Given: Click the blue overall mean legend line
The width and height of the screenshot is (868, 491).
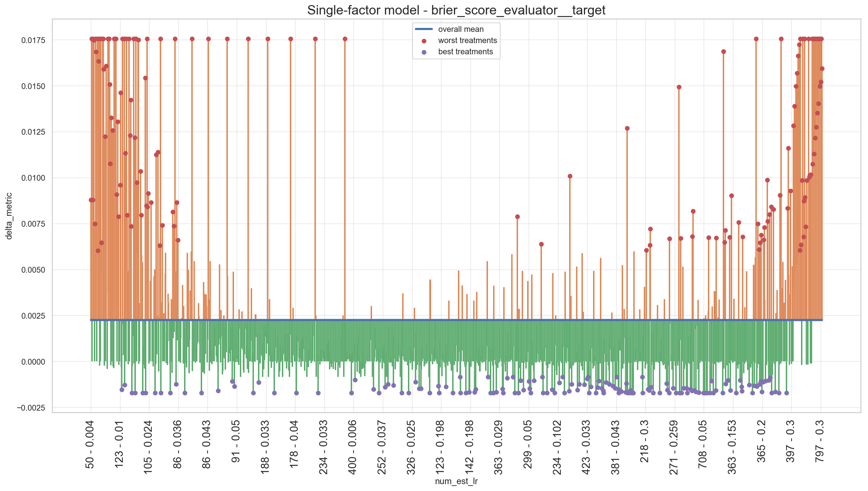Looking at the screenshot, I should (x=424, y=29).
